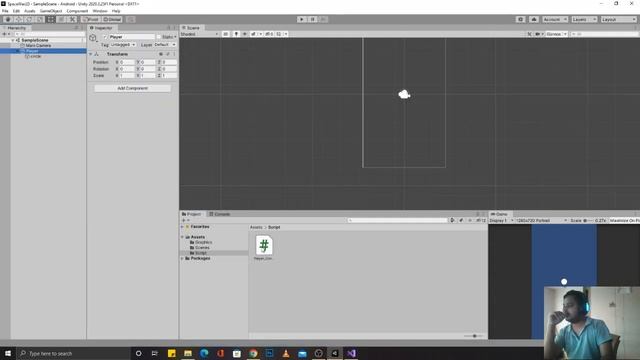Switch to the Console tab
This screenshot has width=640, height=360.
[220, 214]
